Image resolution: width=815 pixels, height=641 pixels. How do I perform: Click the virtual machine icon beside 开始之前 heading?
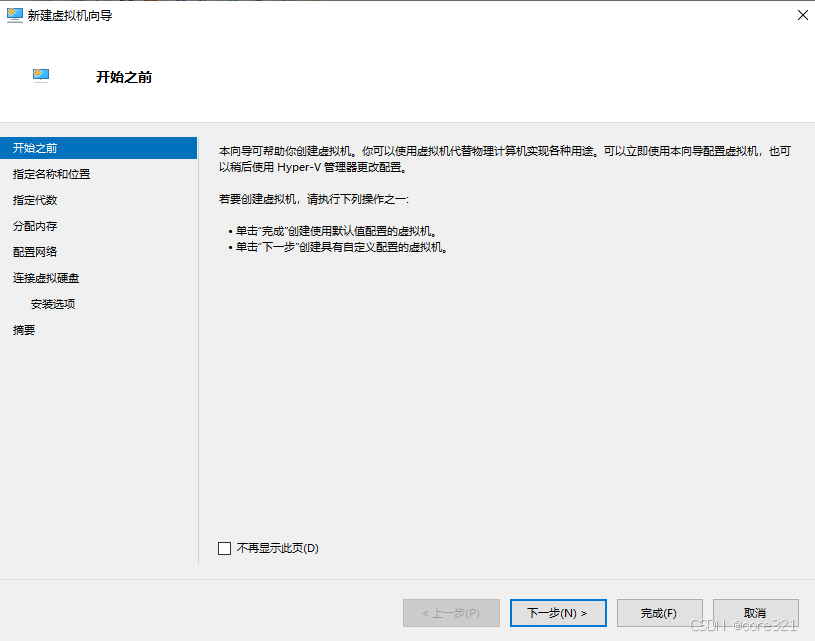41,76
